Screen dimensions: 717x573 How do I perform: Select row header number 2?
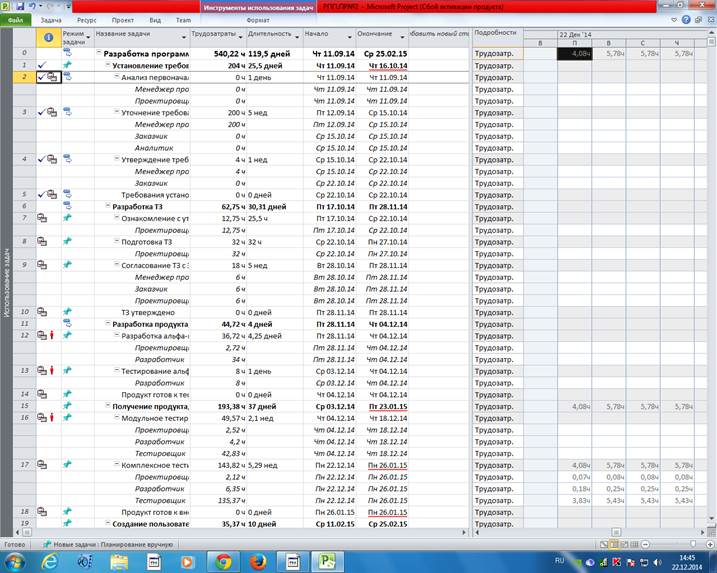point(24,77)
